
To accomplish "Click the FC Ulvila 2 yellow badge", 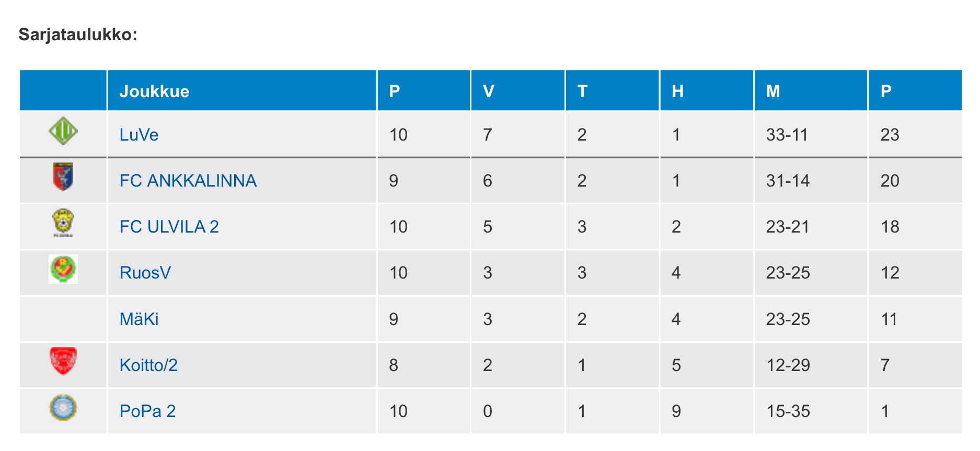I will 63,223.
